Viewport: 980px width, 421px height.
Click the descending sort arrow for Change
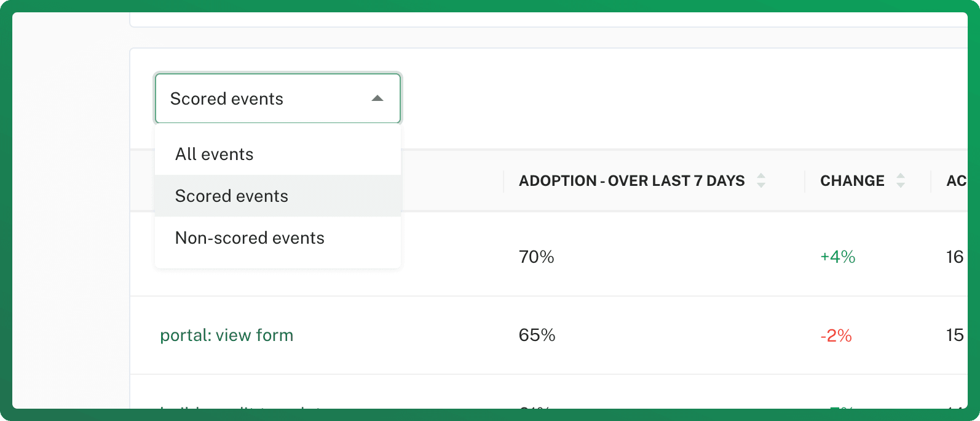[901, 185]
